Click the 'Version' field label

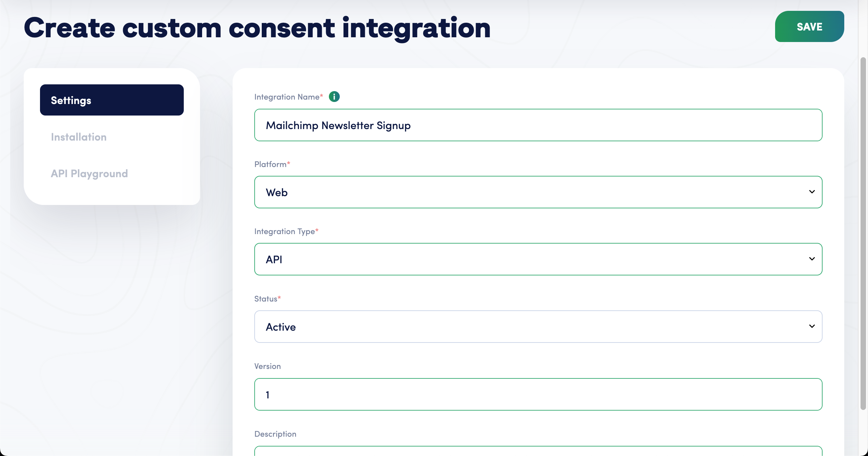pos(268,366)
